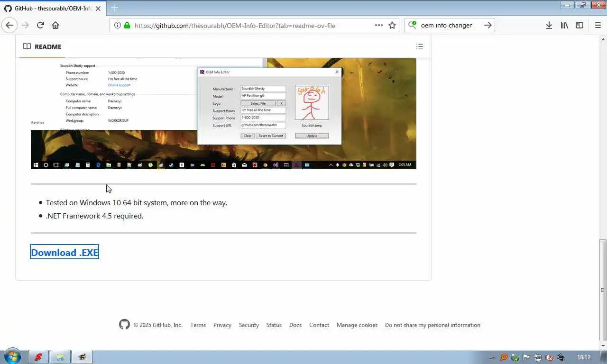The width and height of the screenshot is (607, 364).
Task: Open the Contact footer link
Action: (x=319, y=325)
